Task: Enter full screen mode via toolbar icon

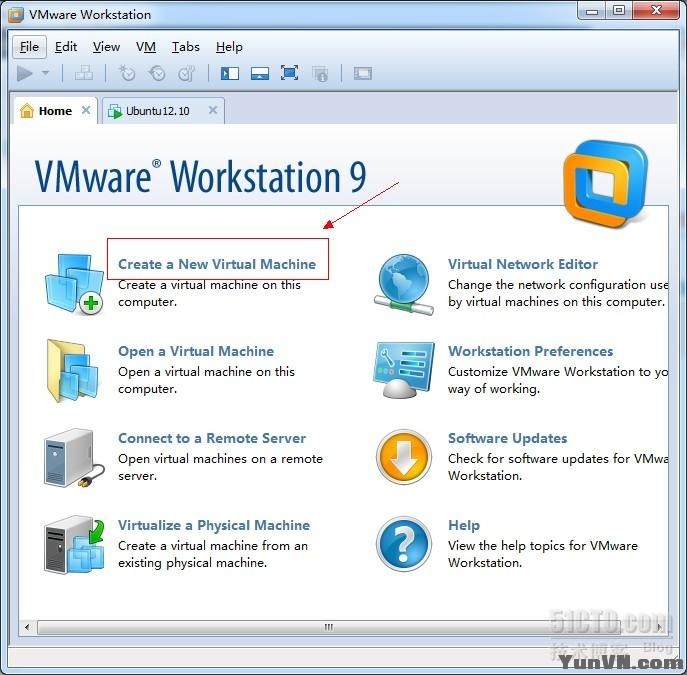Action: 290,73
